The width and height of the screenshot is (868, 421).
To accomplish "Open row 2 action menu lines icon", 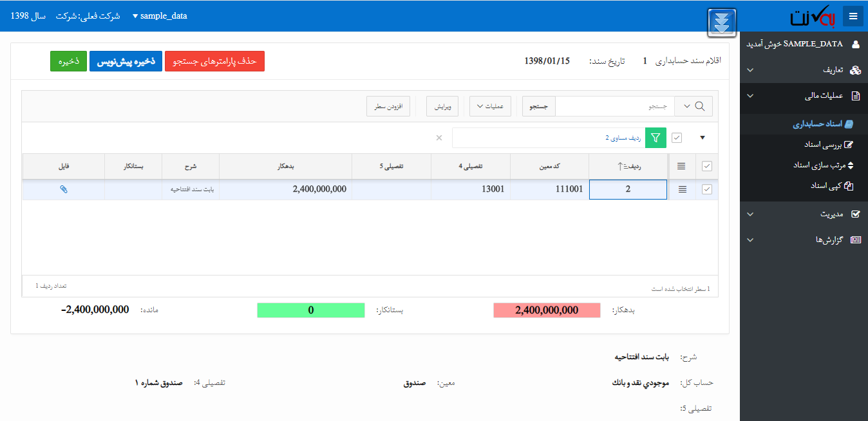I will 683,189.
